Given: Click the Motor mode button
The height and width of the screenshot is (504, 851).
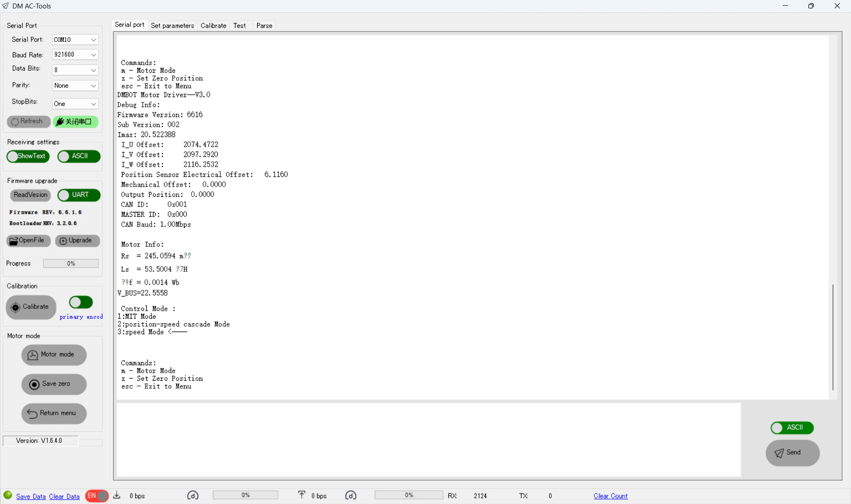Looking at the screenshot, I should coord(54,355).
